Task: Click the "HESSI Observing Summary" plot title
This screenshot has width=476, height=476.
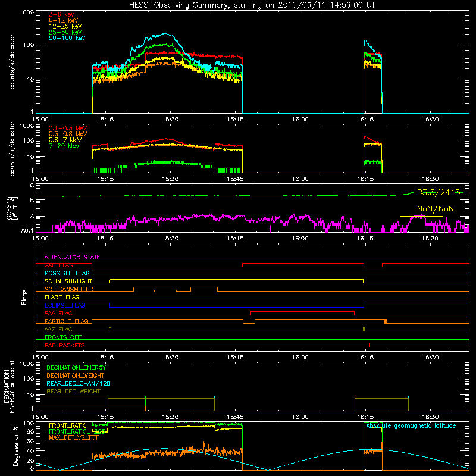Action: point(252,5)
